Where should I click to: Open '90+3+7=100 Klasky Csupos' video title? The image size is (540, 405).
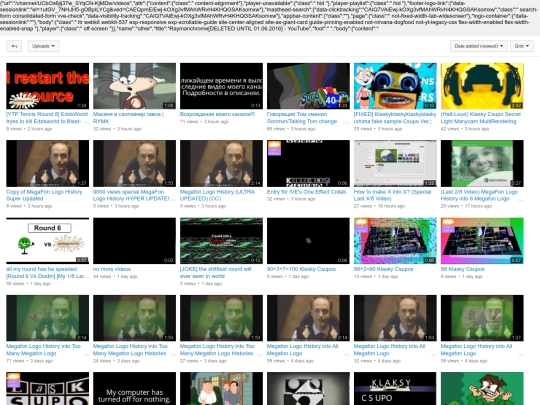click(x=301, y=269)
